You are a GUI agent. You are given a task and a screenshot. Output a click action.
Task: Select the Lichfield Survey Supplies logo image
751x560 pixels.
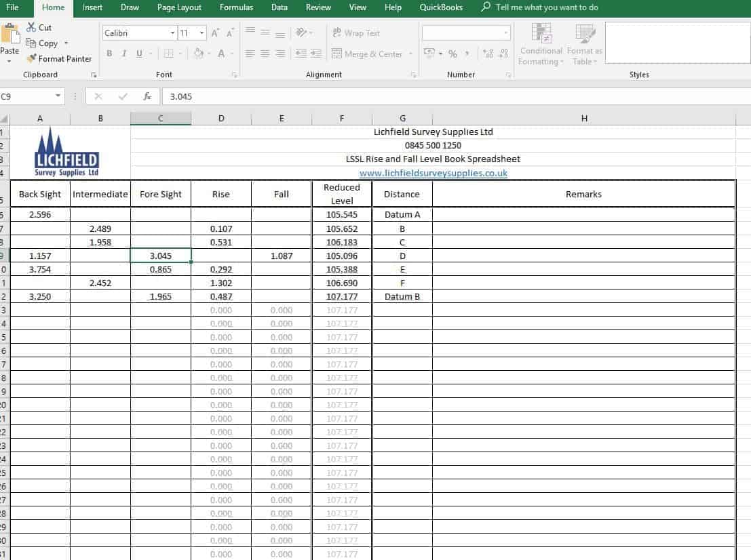click(x=66, y=152)
